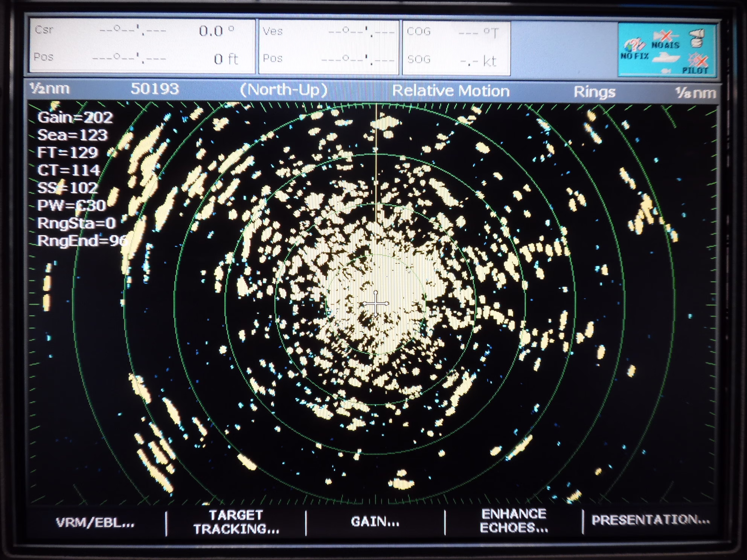Open the ENHANCE ECHOES... softkey
Screen dimensions: 747x560
click(514, 521)
